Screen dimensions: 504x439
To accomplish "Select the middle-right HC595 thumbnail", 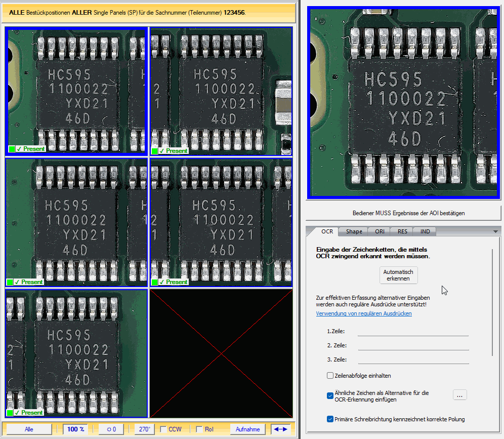I will 221,222.
